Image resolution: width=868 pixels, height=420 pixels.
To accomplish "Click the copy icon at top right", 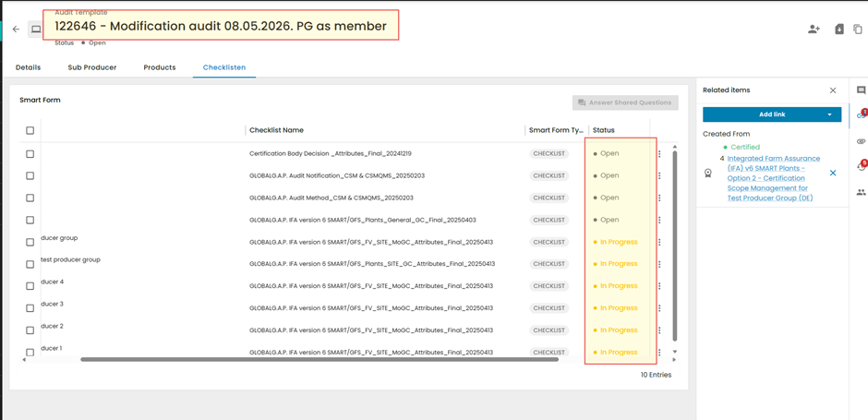I will point(858,30).
